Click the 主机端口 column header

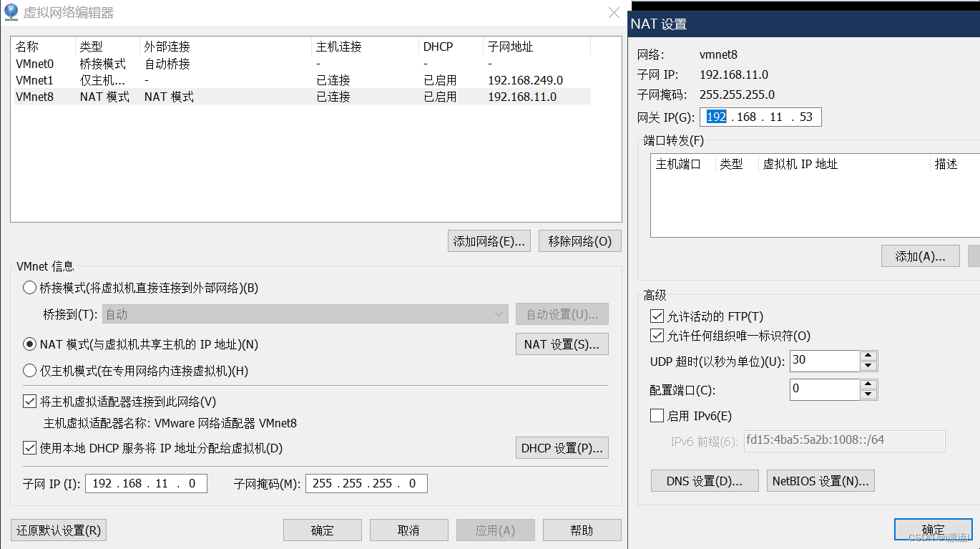point(683,164)
